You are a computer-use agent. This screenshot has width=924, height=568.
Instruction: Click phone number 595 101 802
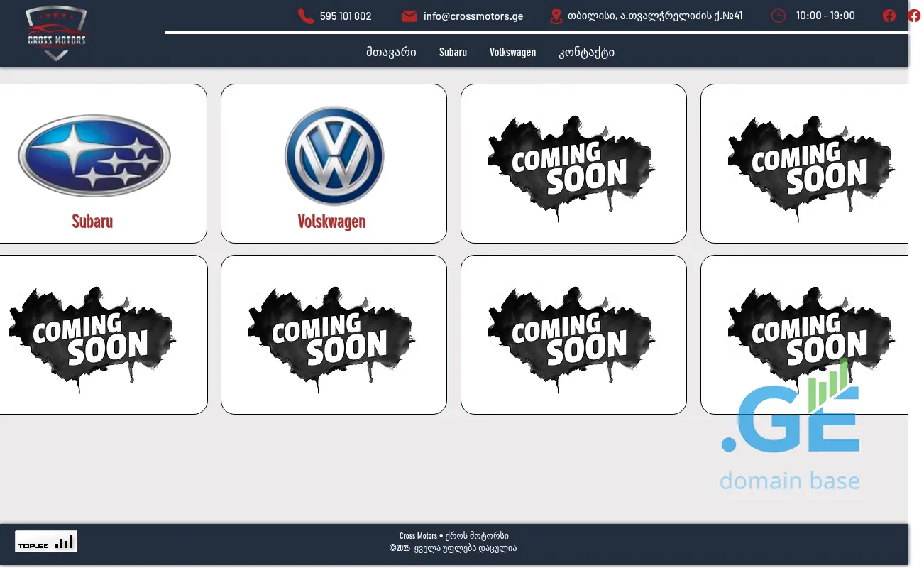pyautogui.click(x=346, y=16)
